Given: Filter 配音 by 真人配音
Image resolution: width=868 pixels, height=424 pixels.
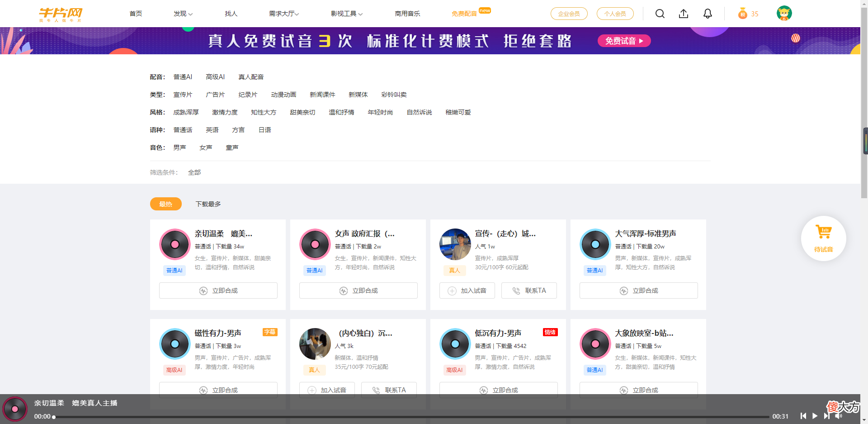Looking at the screenshot, I should click(251, 77).
